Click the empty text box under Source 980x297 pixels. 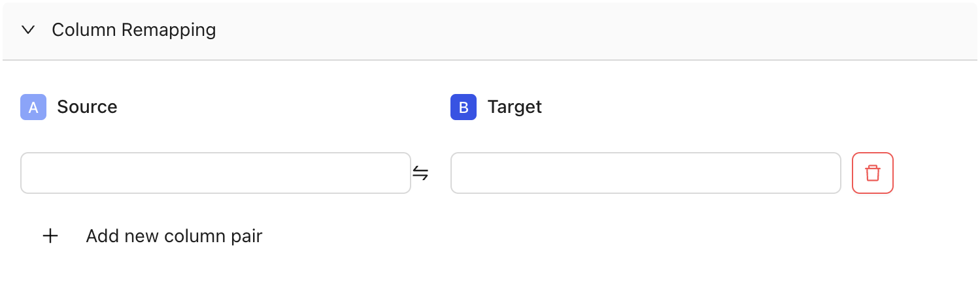tap(216, 173)
